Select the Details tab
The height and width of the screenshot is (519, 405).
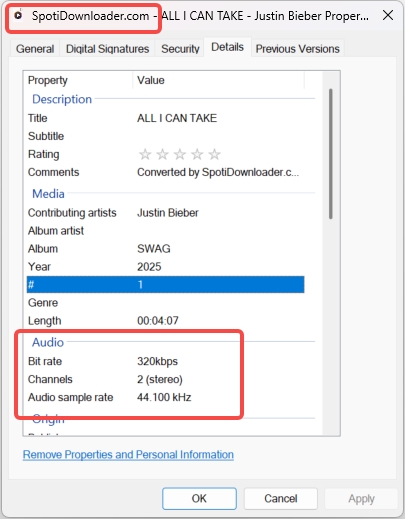(227, 47)
